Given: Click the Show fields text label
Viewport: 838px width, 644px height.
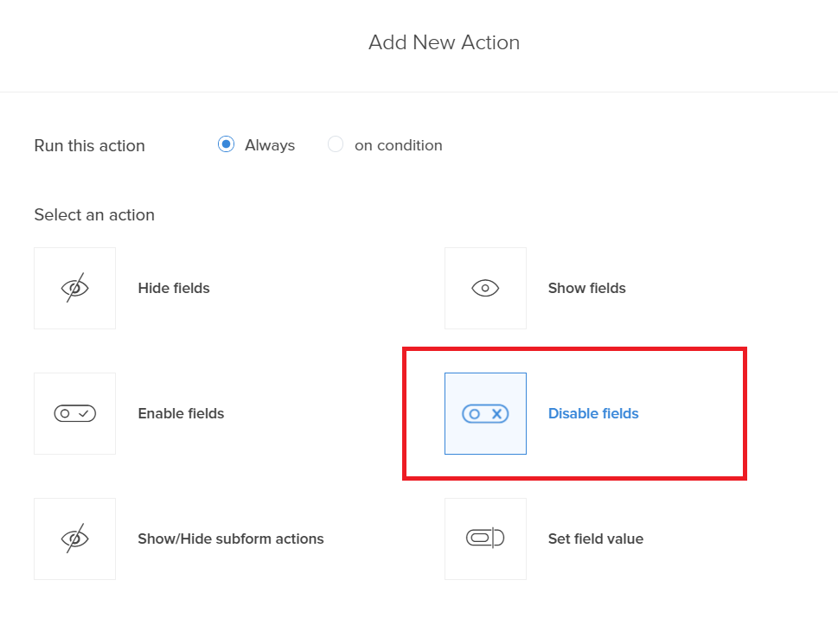Looking at the screenshot, I should [x=586, y=288].
